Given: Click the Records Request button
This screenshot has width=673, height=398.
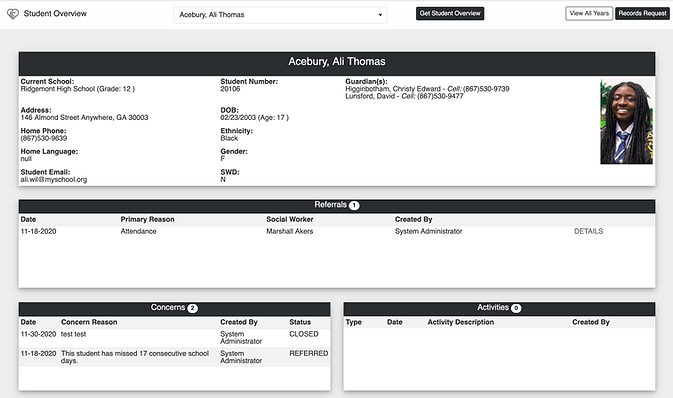Looking at the screenshot, I should point(643,13).
